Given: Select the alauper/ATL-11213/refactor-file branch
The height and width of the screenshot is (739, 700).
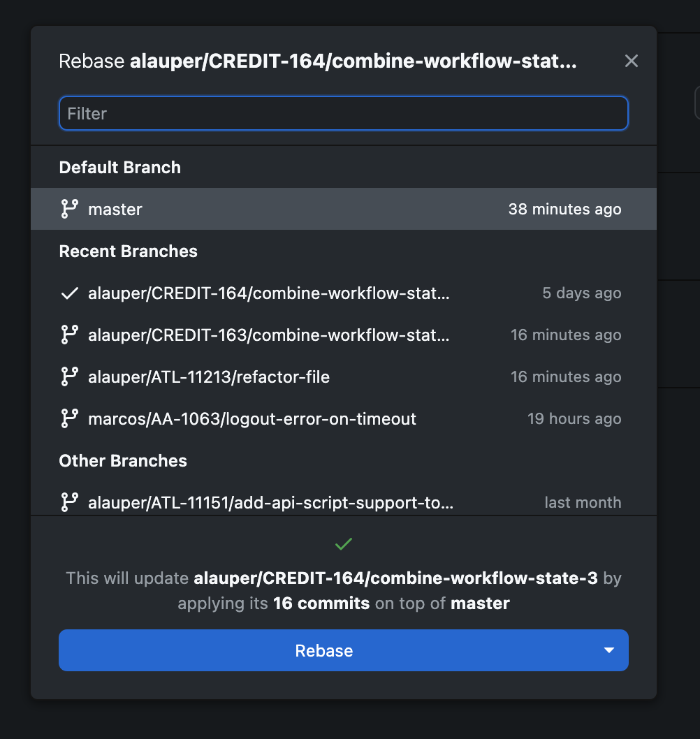Looking at the screenshot, I should pyautogui.click(x=209, y=376).
